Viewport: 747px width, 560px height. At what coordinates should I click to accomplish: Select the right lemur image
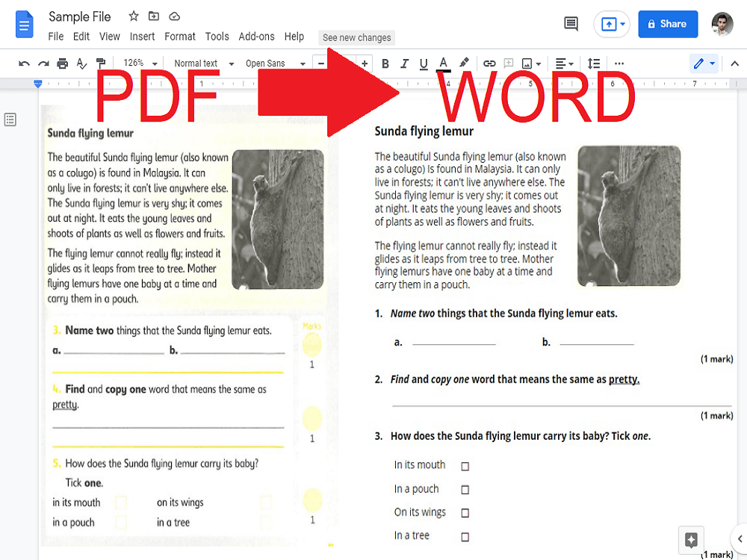click(629, 216)
